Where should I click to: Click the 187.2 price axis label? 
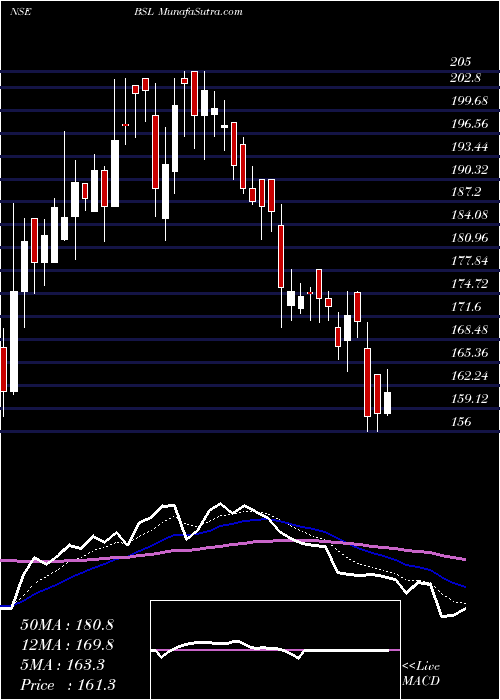(x=465, y=192)
